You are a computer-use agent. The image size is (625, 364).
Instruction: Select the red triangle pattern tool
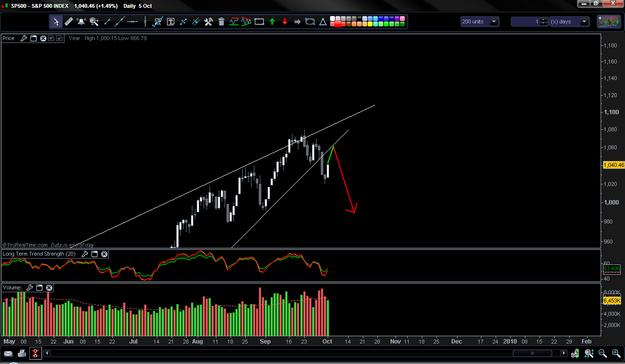[x=247, y=21]
